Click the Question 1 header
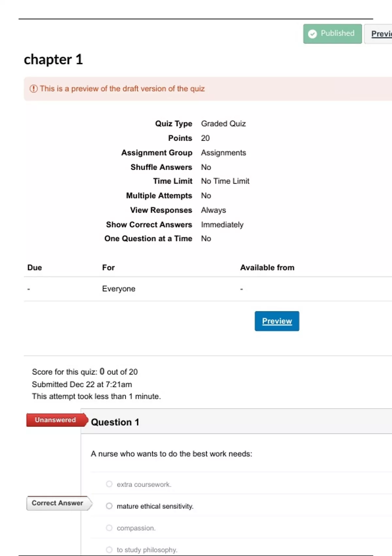Viewport: 392px width, 556px height. tap(115, 422)
